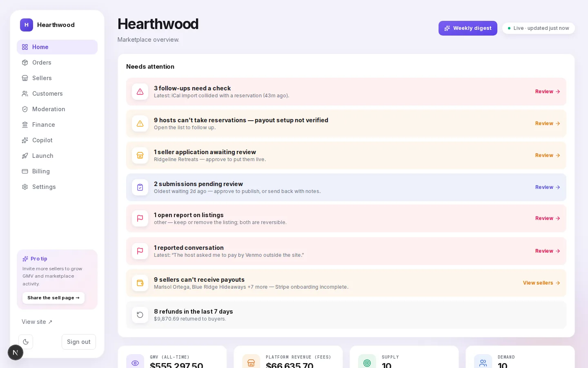Click the Hearthwood logo badge in sidebar
This screenshot has height=368, width=588.
pyautogui.click(x=27, y=25)
